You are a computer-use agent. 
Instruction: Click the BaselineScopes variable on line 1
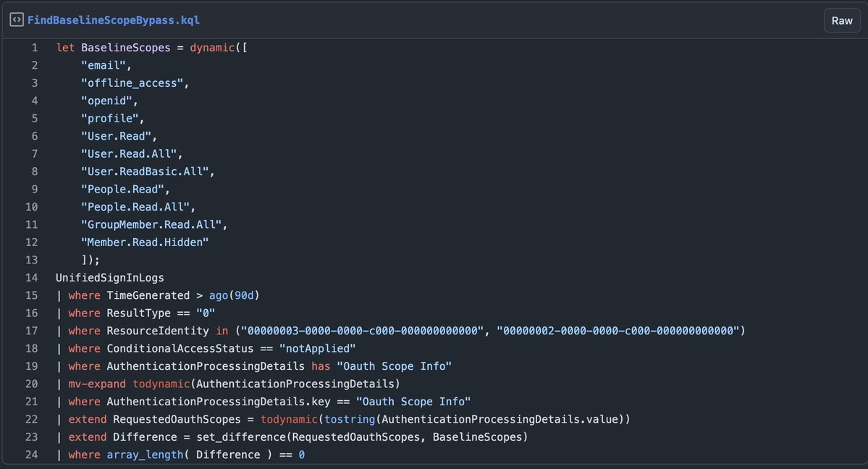pos(126,48)
